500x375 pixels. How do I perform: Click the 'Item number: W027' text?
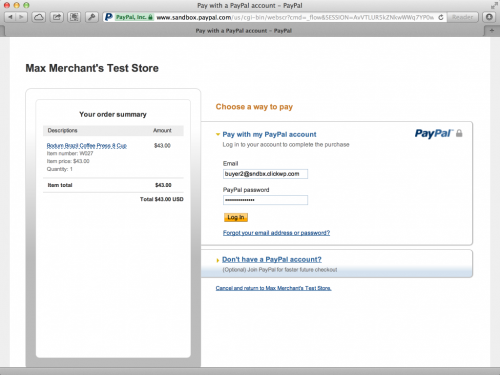70,153
